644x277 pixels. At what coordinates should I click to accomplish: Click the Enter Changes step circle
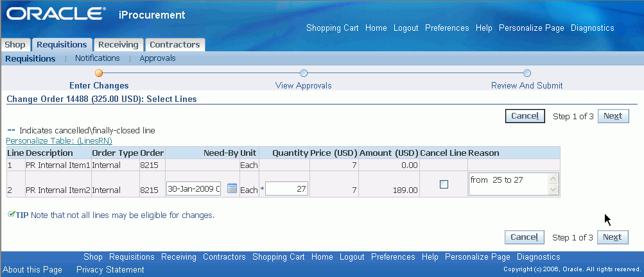pyautogui.click(x=99, y=73)
